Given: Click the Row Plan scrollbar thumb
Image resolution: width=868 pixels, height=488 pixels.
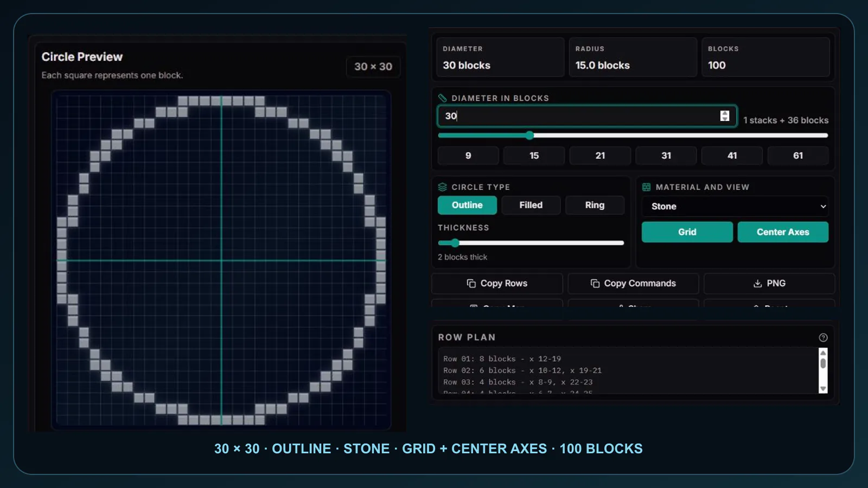Looking at the screenshot, I should [823, 363].
